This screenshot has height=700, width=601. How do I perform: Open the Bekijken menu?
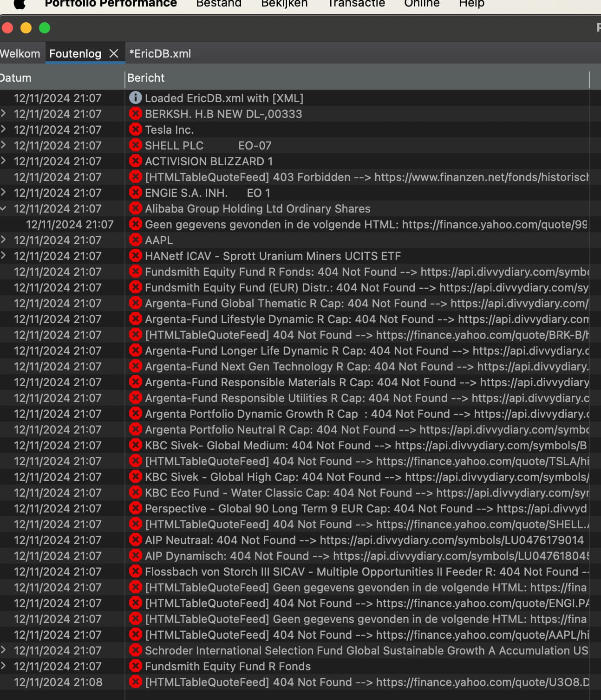[284, 4]
